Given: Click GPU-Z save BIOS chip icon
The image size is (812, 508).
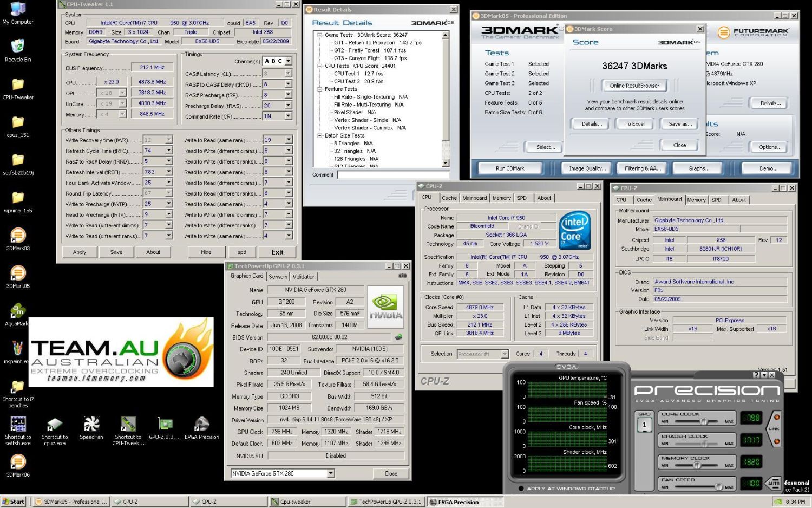Looking at the screenshot, I should coord(399,337).
